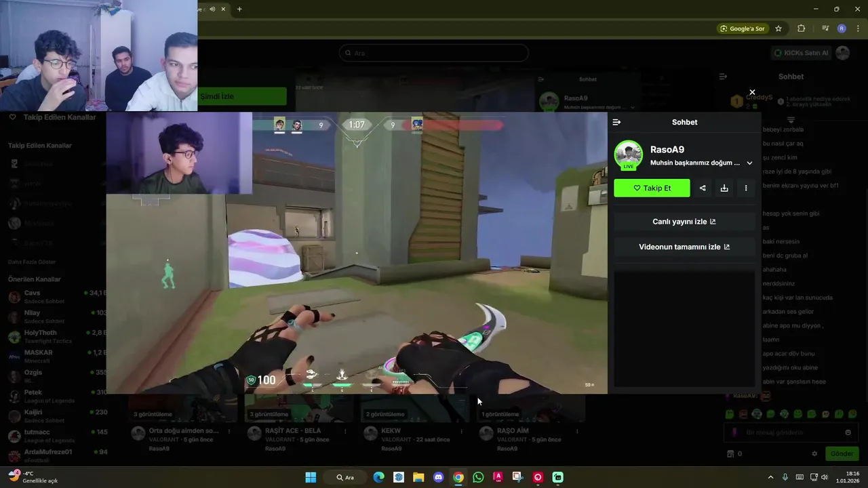Viewport: 868px width, 488px height.
Task: Bookmark this page with the star icon
Action: tap(778, 28)
